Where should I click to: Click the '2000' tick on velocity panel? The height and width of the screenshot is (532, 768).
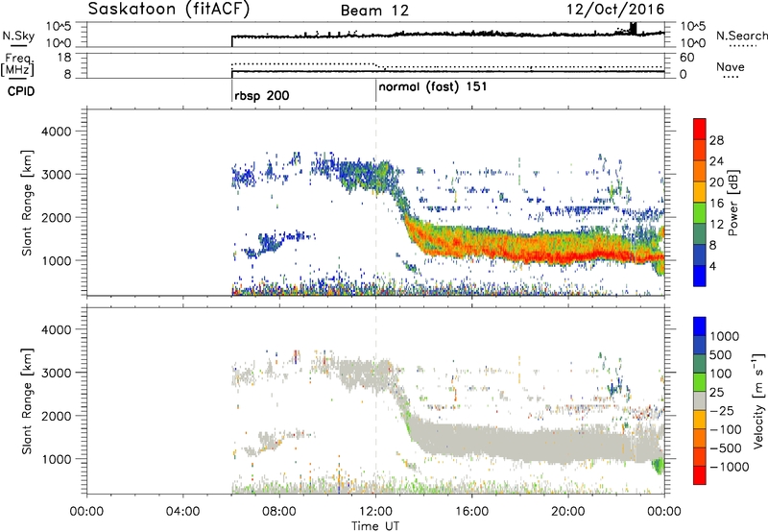[x=56, y=416]
